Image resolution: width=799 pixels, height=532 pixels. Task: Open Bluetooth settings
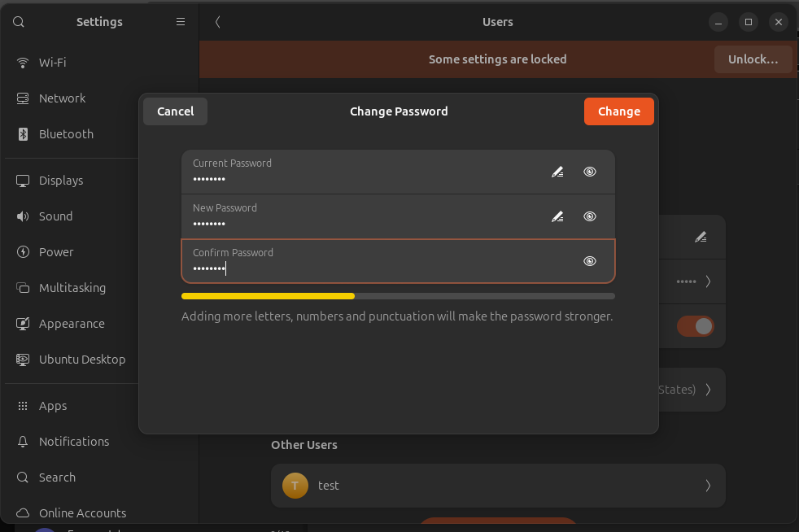(x=101, y=134)
